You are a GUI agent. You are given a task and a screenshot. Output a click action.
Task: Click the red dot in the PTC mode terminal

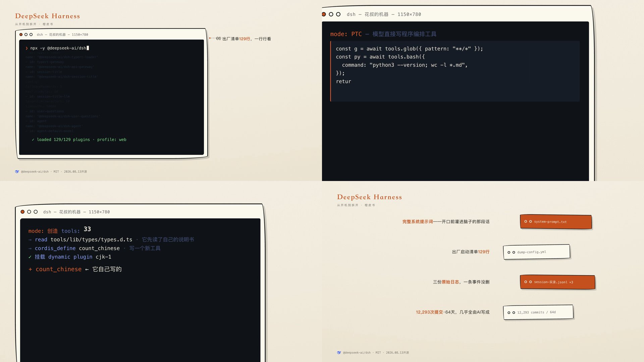[x=324, y=14]
